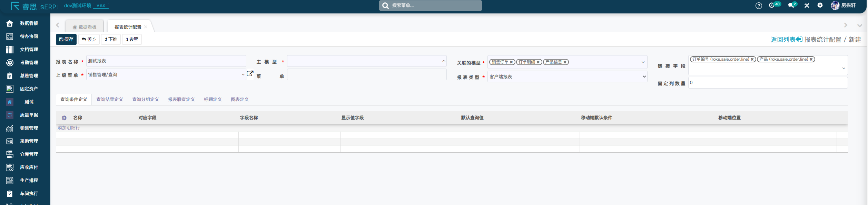Click the 搜索菜单 search box
868x205 pixels.
(x=431, y=6)
